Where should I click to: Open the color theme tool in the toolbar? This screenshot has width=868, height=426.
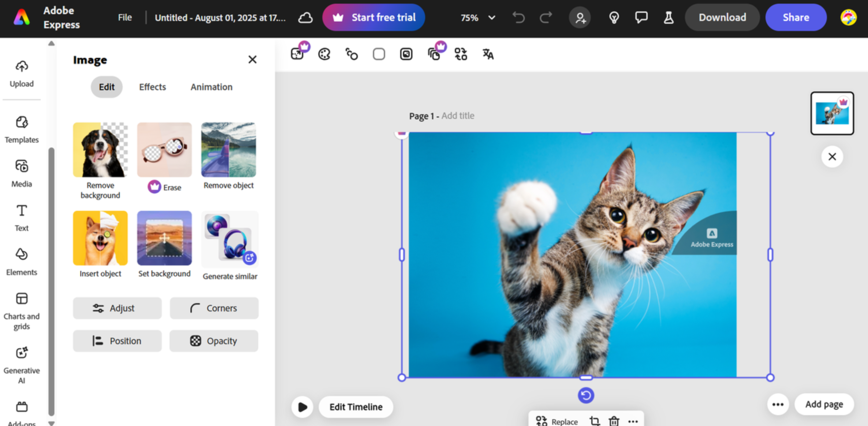point(324,54)
